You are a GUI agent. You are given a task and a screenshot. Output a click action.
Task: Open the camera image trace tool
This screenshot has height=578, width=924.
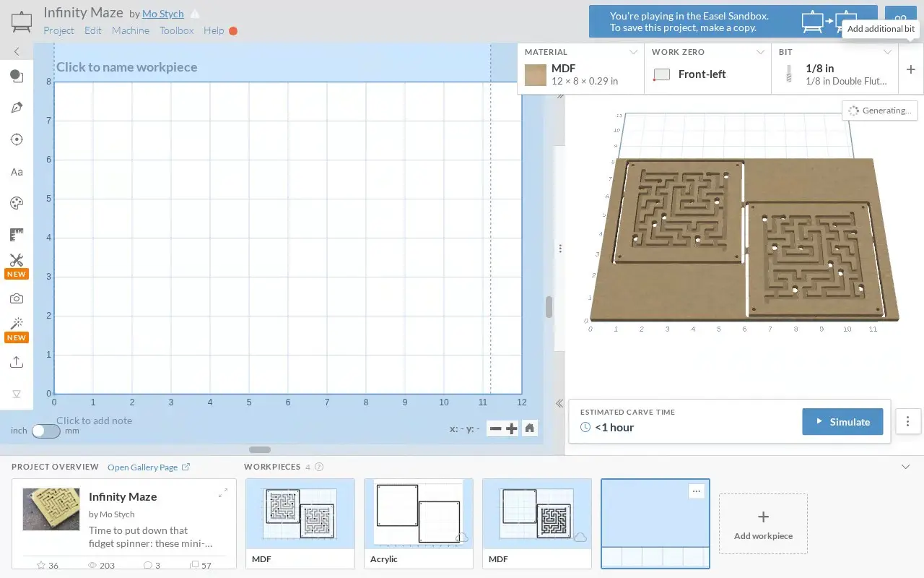pos(17,298)
